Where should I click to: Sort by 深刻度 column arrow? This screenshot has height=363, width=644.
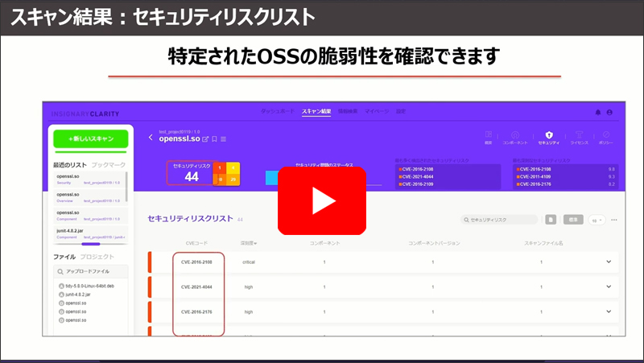[x=255, y=244]
